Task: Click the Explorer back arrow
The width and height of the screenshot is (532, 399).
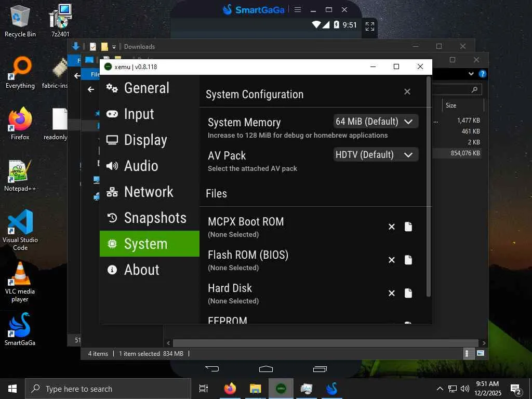Action: 90,89
